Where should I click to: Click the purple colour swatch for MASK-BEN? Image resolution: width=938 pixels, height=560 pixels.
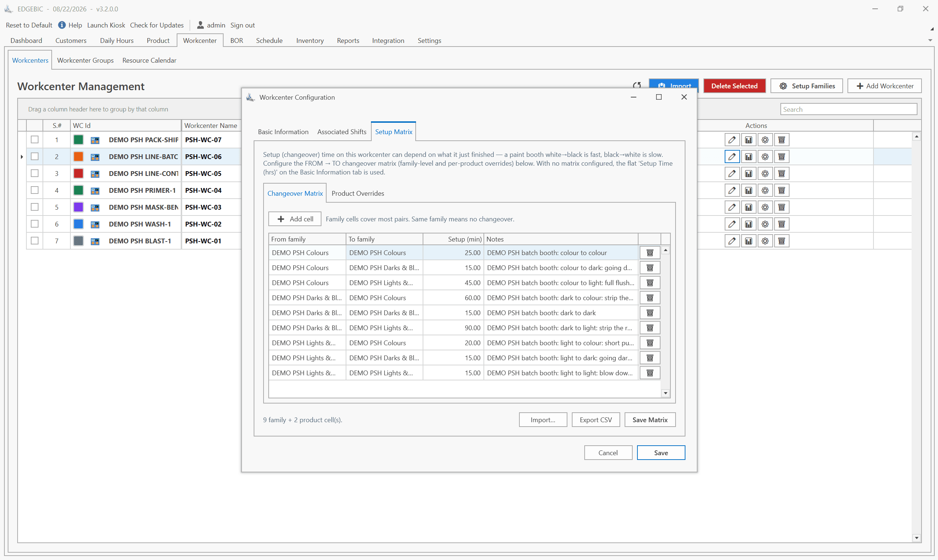click(x=78, y=207)
